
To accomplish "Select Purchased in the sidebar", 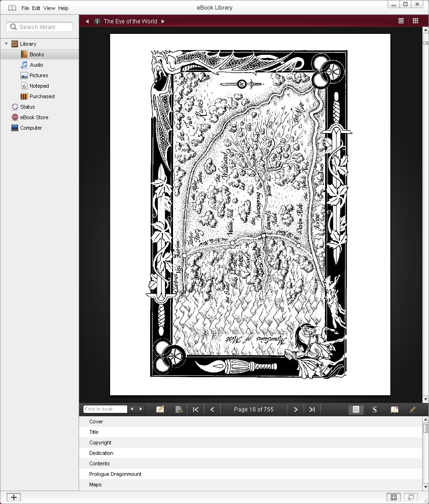I will click(x=42, y=96).
